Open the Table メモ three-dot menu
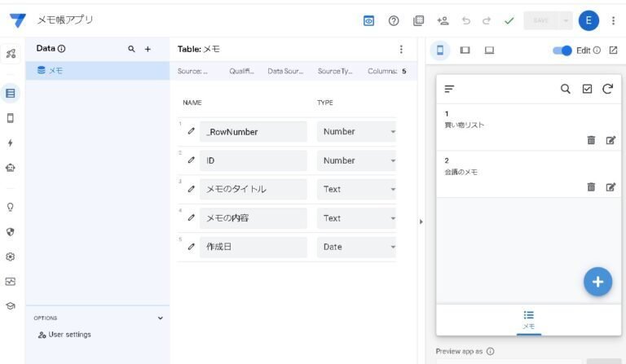This screenshot has width=626, height=364. [401, 49]
